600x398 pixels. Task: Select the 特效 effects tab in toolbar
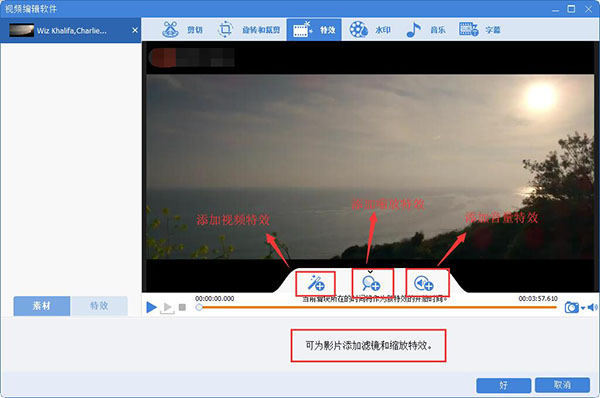pyautogui.click(x=314, y=29)
